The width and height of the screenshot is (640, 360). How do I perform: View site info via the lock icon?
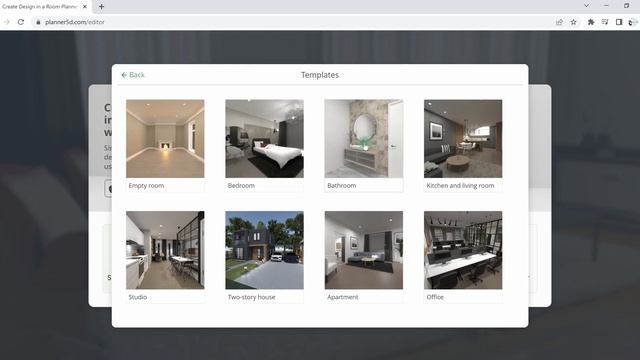coord(38,22)
